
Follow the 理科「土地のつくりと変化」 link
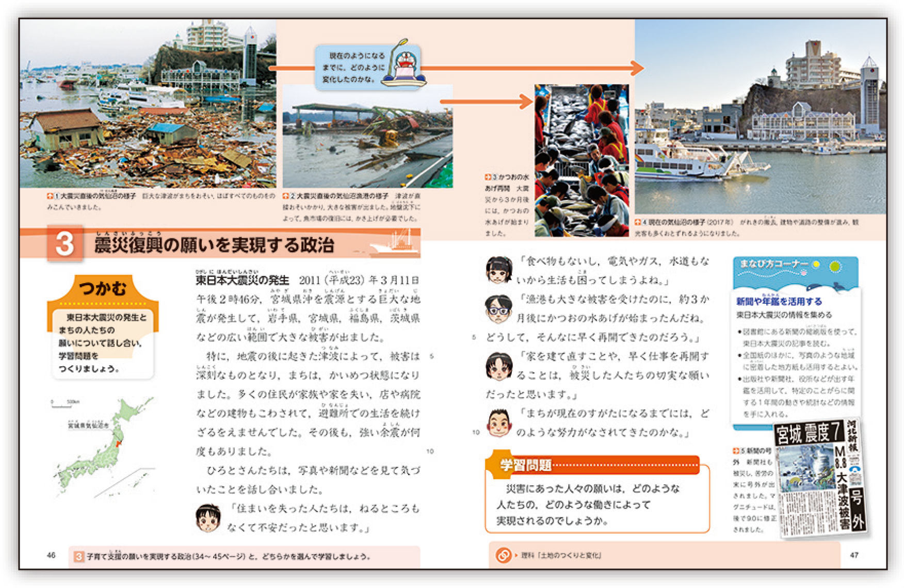561,555
